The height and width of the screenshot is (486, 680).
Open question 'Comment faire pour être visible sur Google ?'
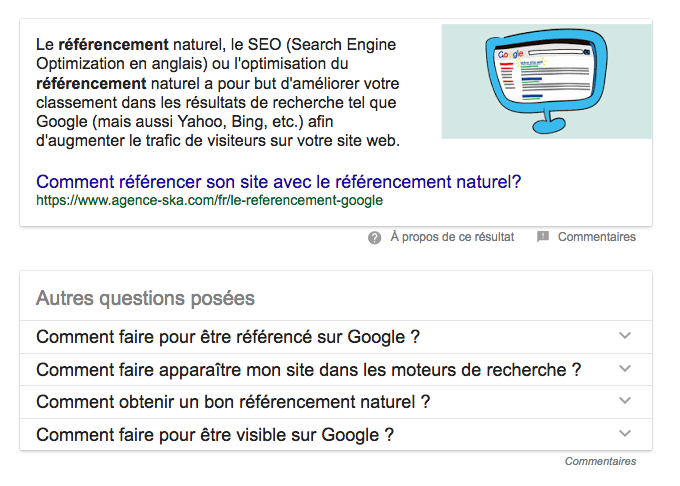click(215, 435)
